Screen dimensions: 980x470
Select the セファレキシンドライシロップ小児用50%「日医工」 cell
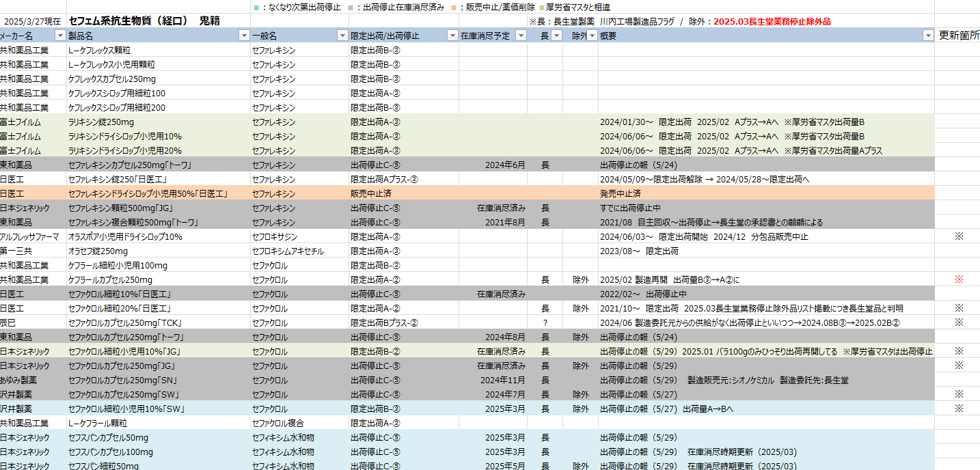pyautogui.click(x=159, y=193)
